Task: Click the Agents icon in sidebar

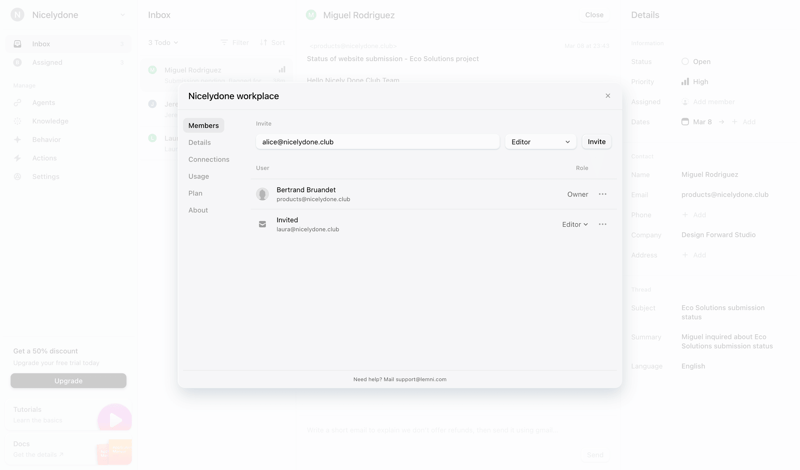Action: 17,103
